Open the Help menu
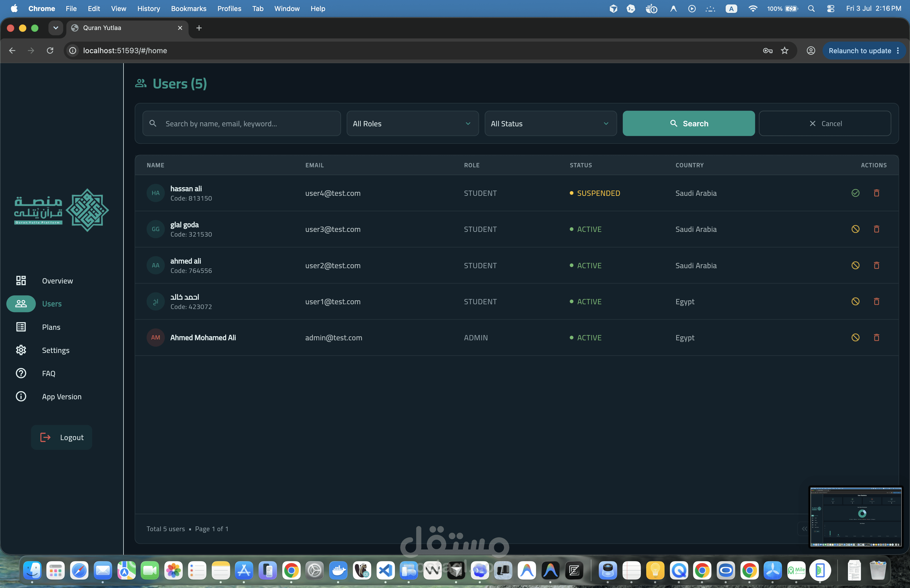 [x=318, y=8]
